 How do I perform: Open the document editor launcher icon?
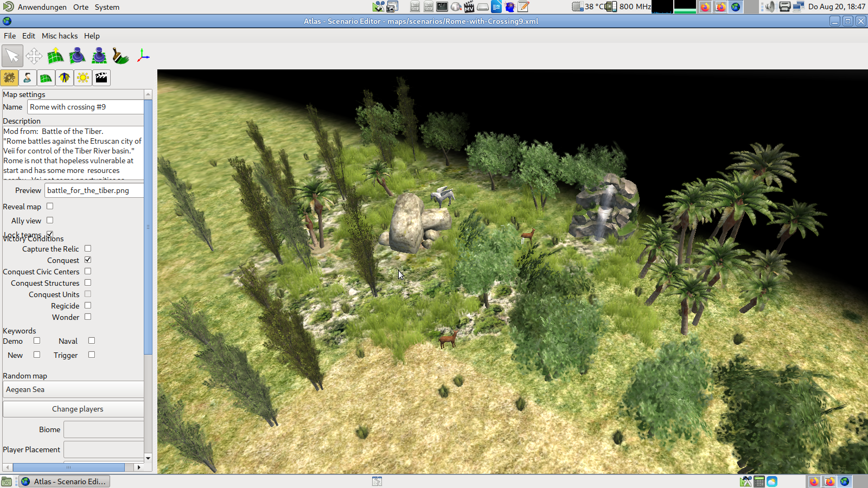point(496,7)
